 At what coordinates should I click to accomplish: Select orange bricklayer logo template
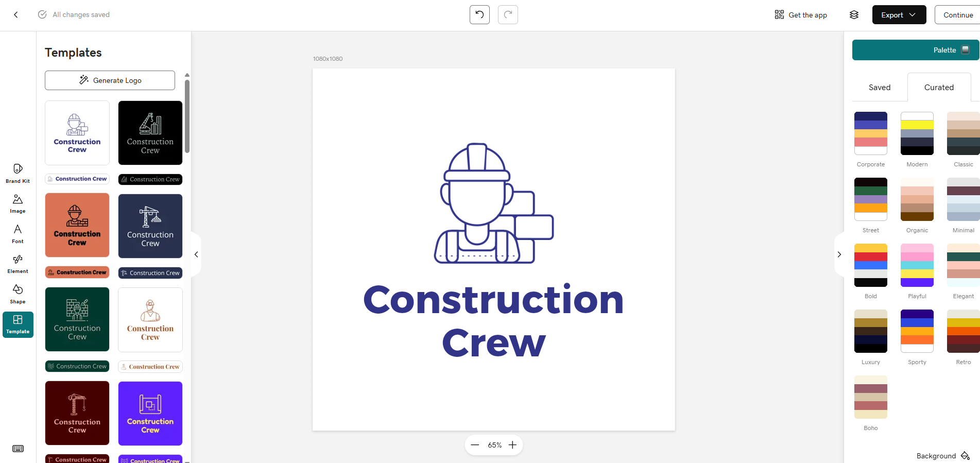[x=77, y=225]
